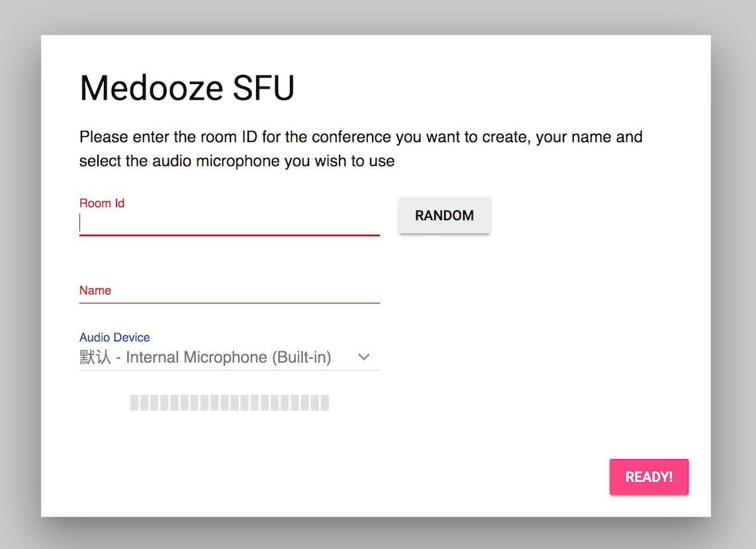Click the red underline beneath Name
The image size is (756, 549).
229,302
